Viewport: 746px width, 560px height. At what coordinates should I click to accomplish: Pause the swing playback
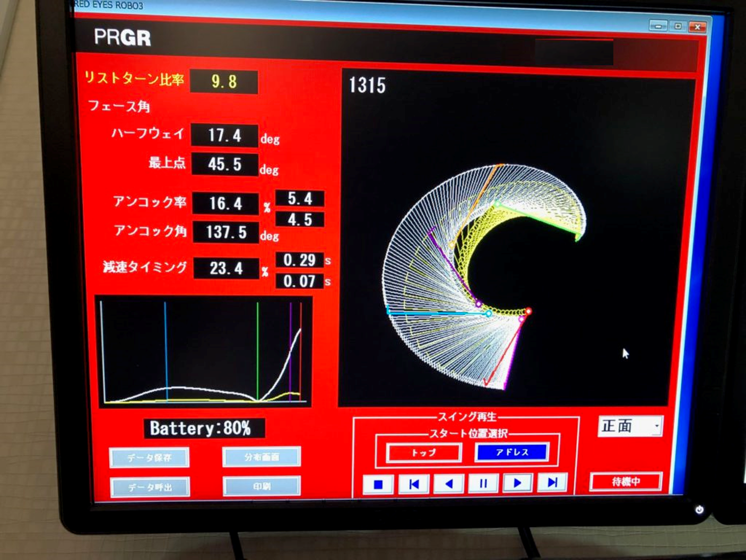pos(483,483)
